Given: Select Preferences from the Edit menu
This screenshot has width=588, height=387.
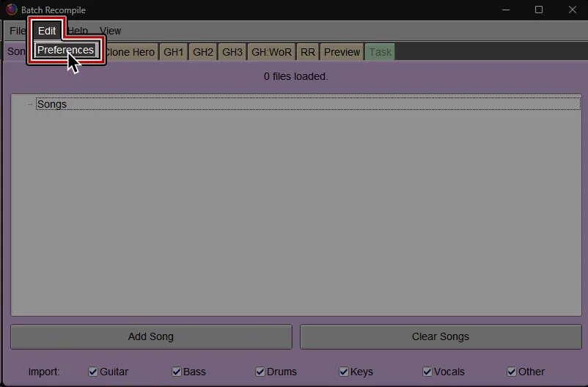Looking at the screenshot, I should pos(66,50).
